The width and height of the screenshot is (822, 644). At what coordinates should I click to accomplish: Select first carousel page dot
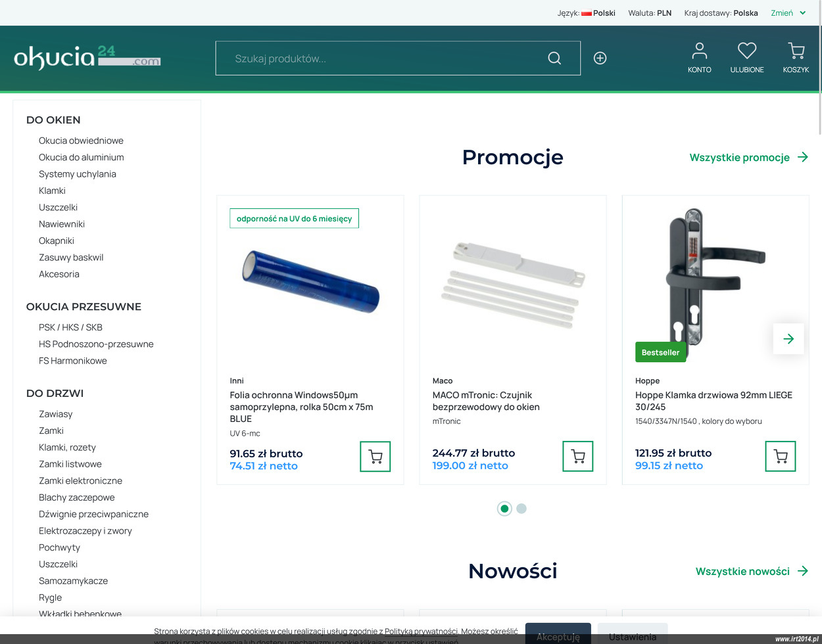[x=504, y=509]
